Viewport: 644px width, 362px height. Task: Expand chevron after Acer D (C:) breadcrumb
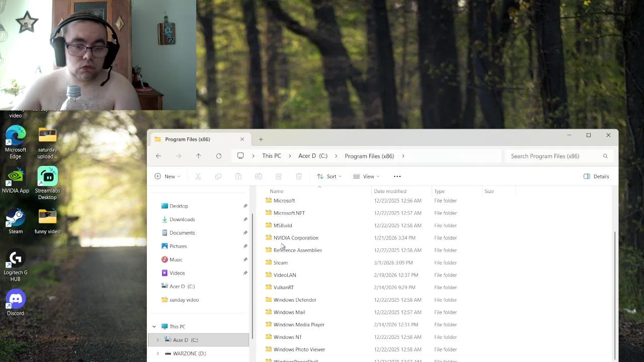[336, 156]
